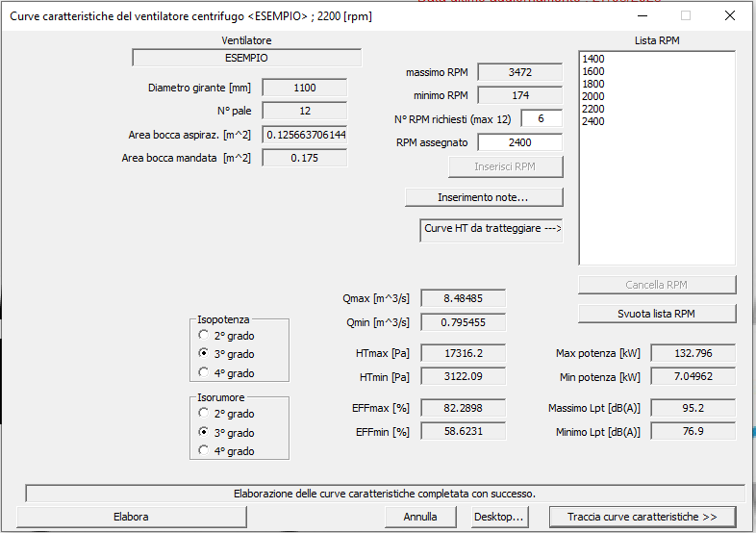Click the status message bar text

(385, 494)
